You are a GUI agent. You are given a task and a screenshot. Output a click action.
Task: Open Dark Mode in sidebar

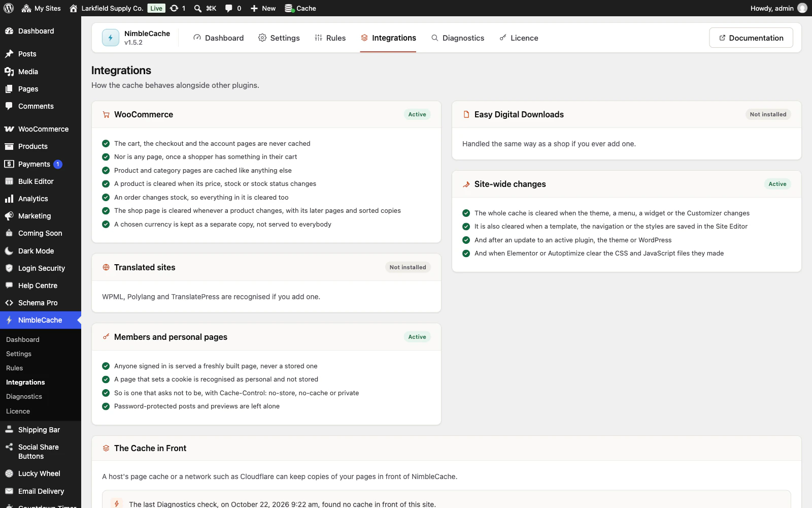tap(41, 251)
